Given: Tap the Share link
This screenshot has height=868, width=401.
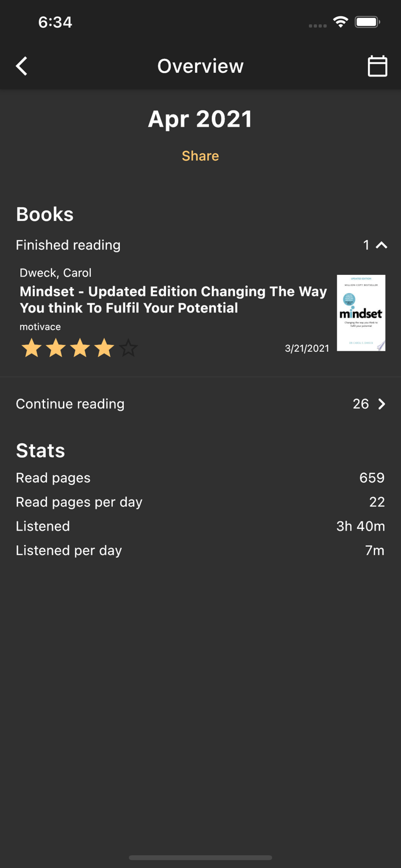Looking at the screenshot, I should [x=200, y=156].
